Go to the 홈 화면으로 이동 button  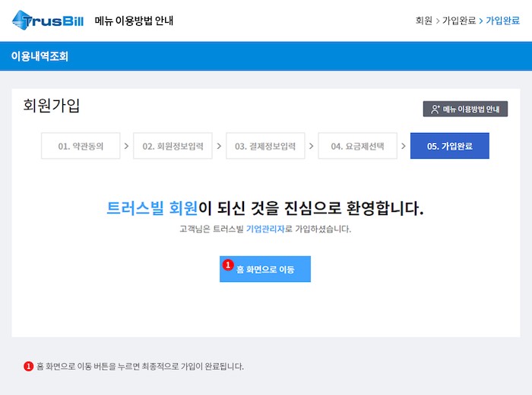tap(265, 269)
